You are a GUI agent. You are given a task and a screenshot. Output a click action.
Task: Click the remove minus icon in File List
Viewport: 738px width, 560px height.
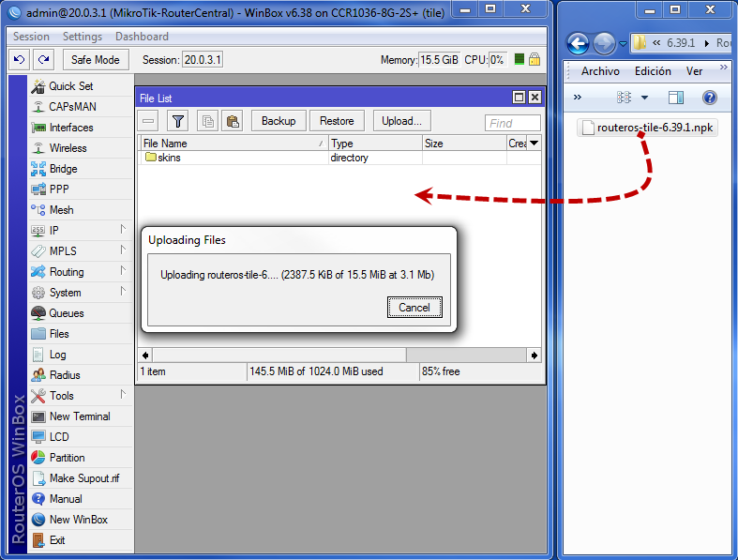coord(148,121)
